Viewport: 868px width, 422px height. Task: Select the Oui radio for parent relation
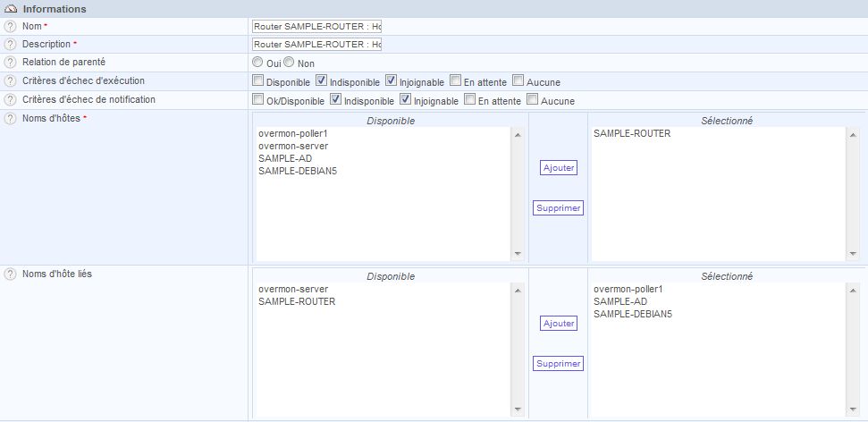pos(258,63)
